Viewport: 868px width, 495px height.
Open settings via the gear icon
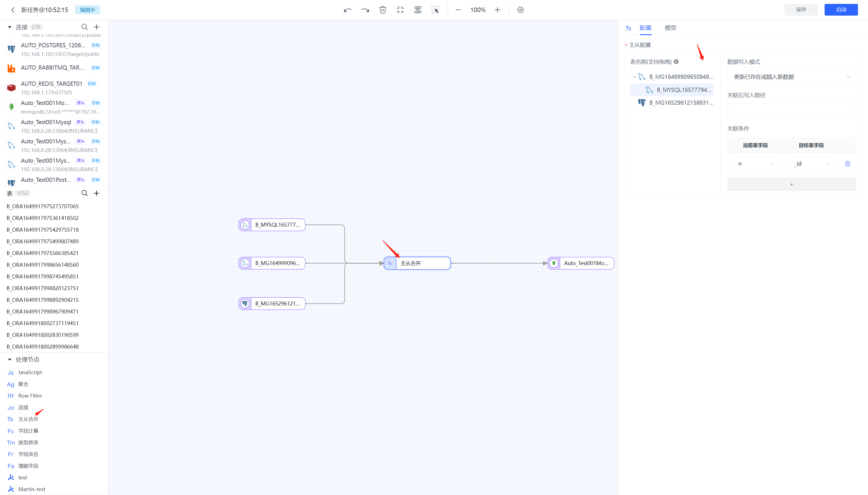pos(521,10)
